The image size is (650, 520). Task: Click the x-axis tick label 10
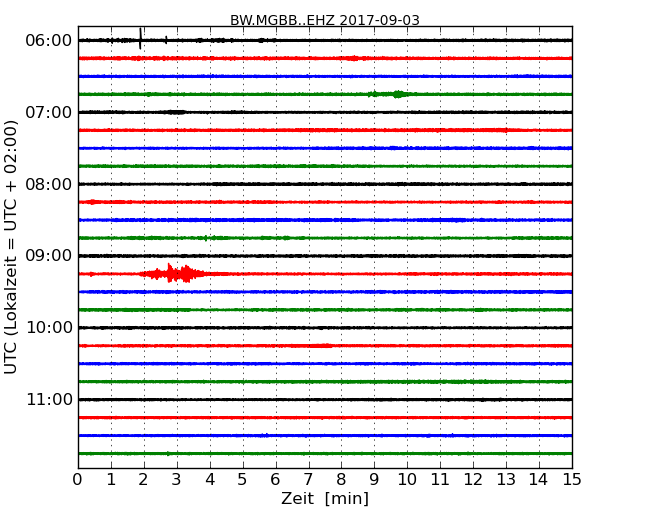(407, 480)
